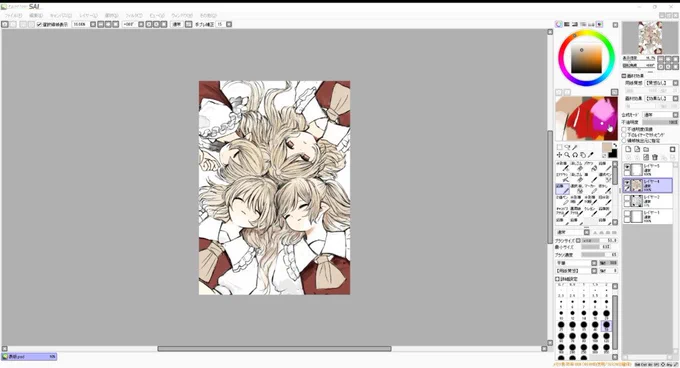Click the redo arrow in toolbar
Image resolution: width=680 pixels, height=368 pixels.
pos(13,24)
